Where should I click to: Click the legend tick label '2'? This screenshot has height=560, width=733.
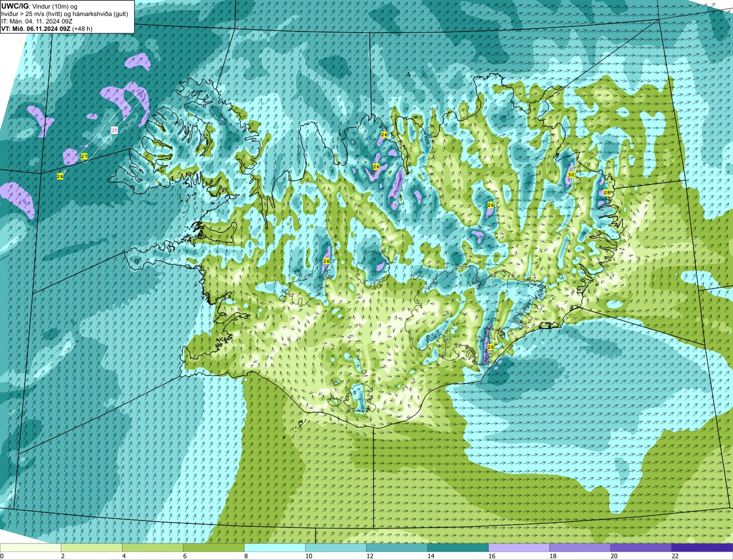[x=62, y=556]
